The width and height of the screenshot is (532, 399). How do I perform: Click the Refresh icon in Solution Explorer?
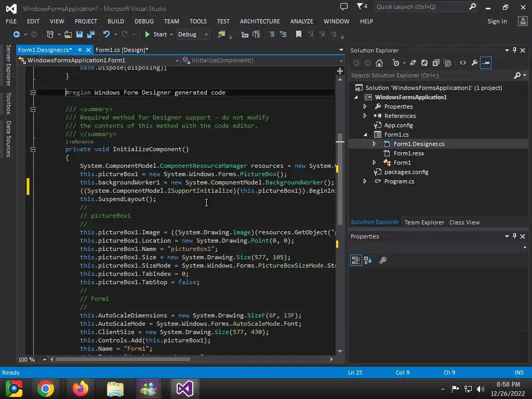(424, 63)
